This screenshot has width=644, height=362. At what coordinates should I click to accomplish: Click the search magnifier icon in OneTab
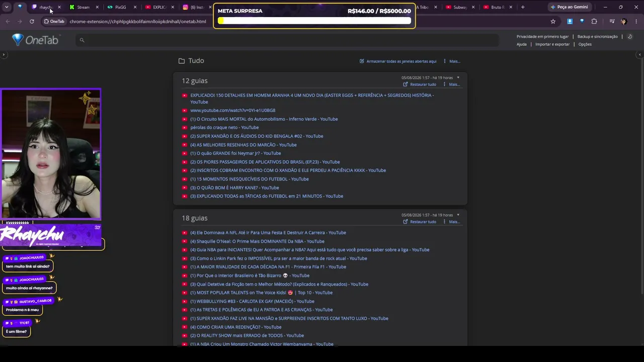pyautogui.click(x=82, y=40)
